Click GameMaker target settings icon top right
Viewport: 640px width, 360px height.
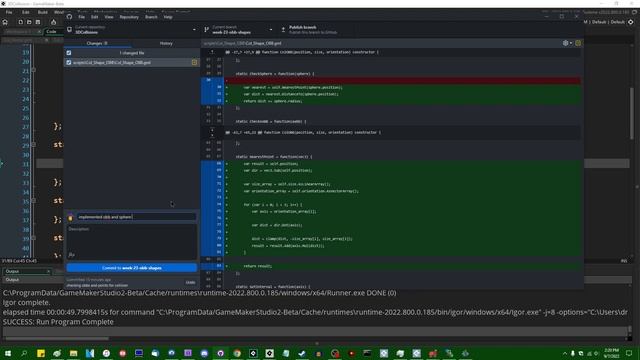click(x=631, y=22)
